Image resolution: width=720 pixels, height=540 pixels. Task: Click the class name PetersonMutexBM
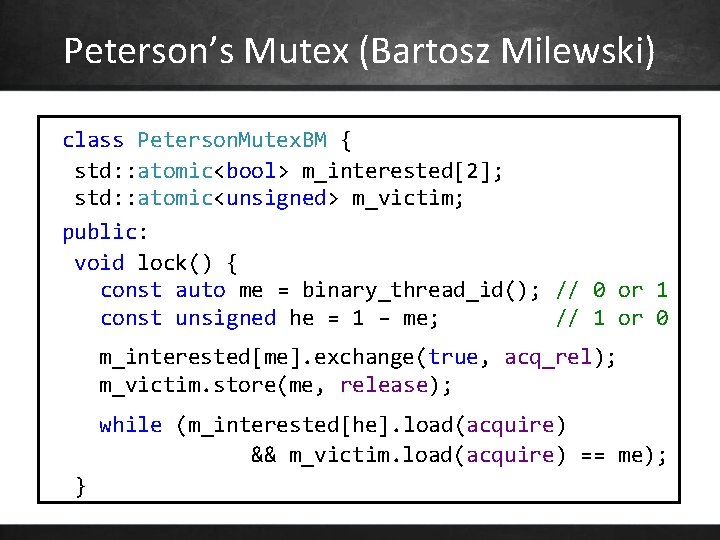coord(232,140)
